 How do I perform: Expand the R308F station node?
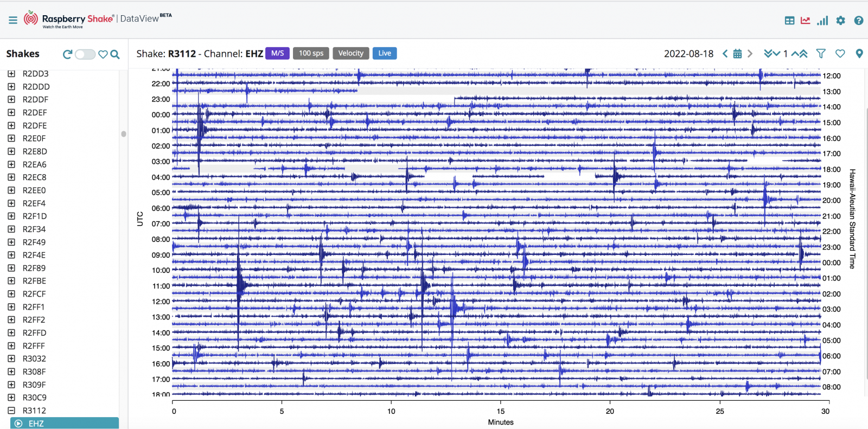[11, 372]
